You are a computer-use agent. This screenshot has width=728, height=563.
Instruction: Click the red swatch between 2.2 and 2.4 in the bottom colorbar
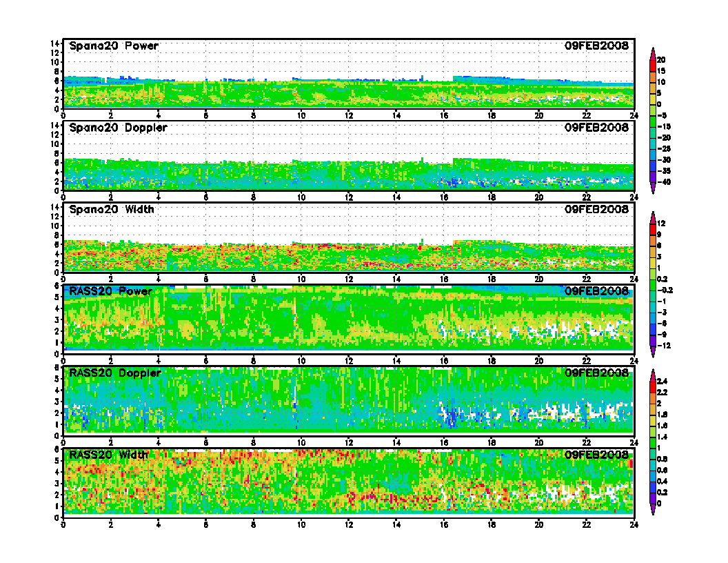pyautogui.click(x=653, y=386)
